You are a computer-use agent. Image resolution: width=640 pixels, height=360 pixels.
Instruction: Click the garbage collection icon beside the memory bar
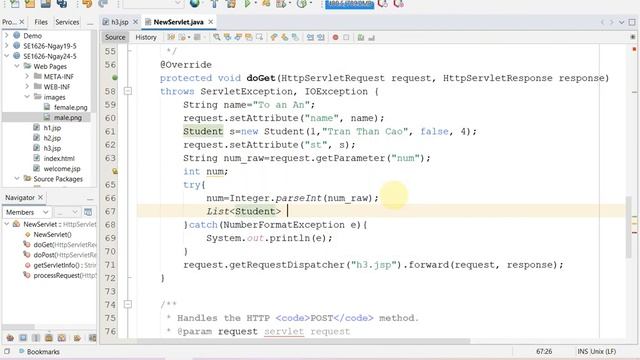(382, 4)
